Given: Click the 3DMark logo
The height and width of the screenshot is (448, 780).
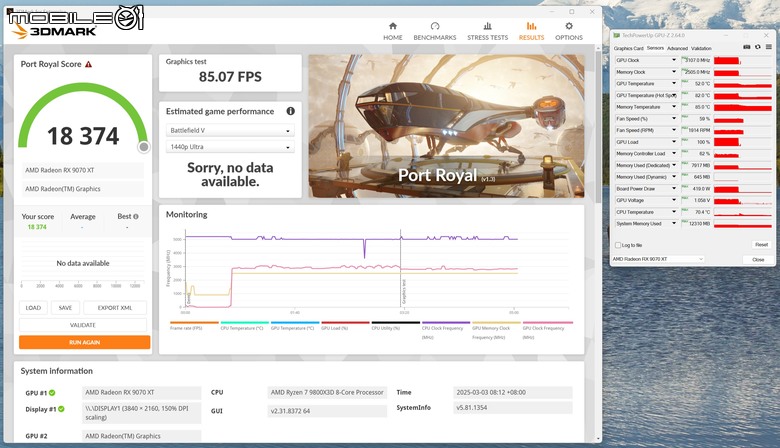Looking at the screenshot, I should pos(55,31).
